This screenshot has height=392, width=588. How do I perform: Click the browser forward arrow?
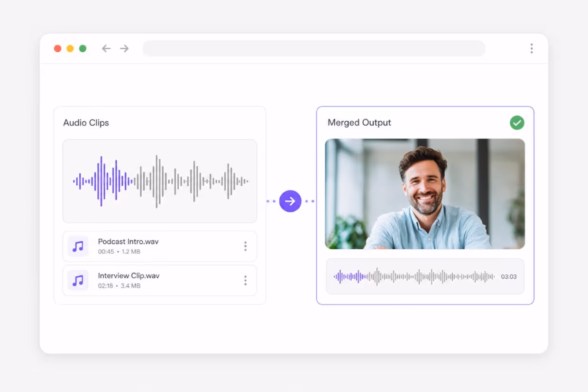(124, 48)
